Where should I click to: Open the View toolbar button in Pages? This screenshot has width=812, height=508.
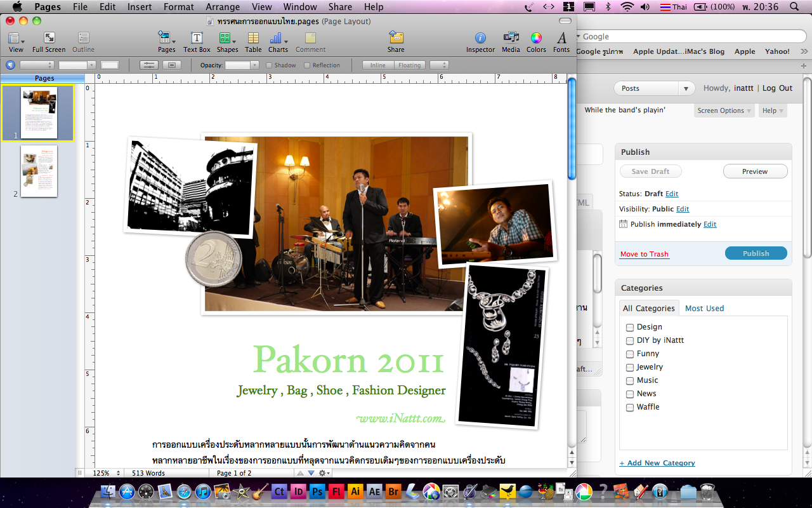coord(16,42)
